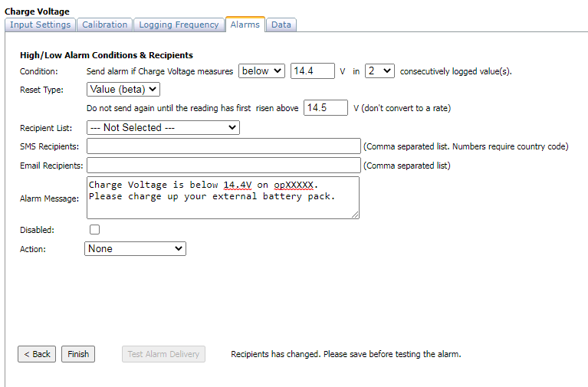
Task: Click the alarm threshold field showing 14.4
Action: click(312, 71)
